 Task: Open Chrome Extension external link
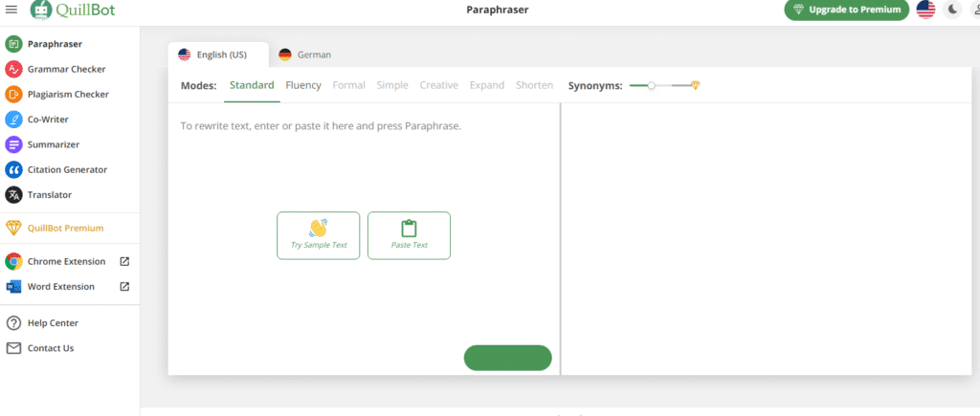point(124,261)
